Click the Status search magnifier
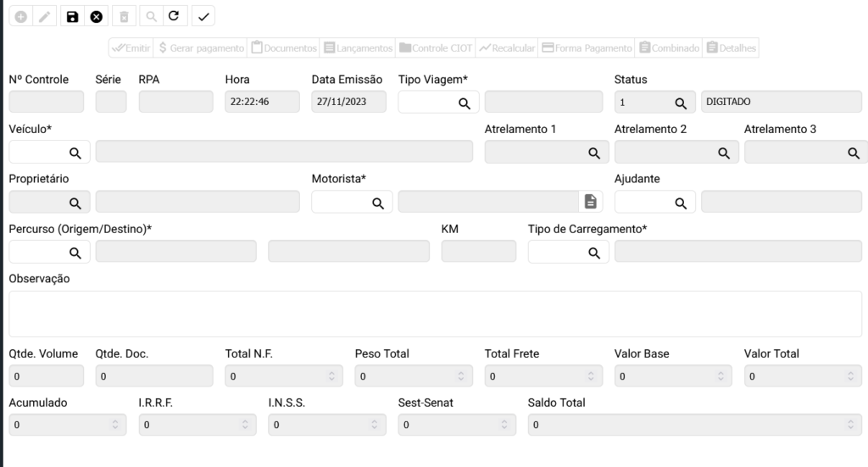The width and height of the screenshot is (868, 467). [680, 103]
